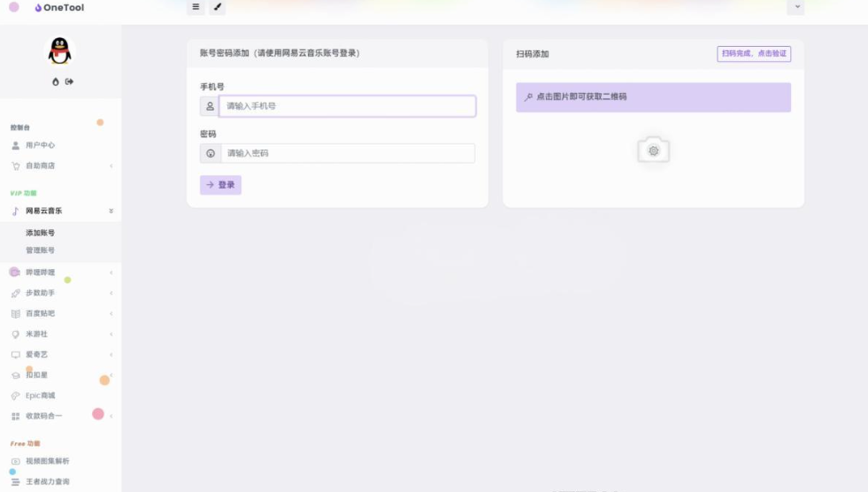Expand the 哔哩哔哩 chevron

(111, 273)
